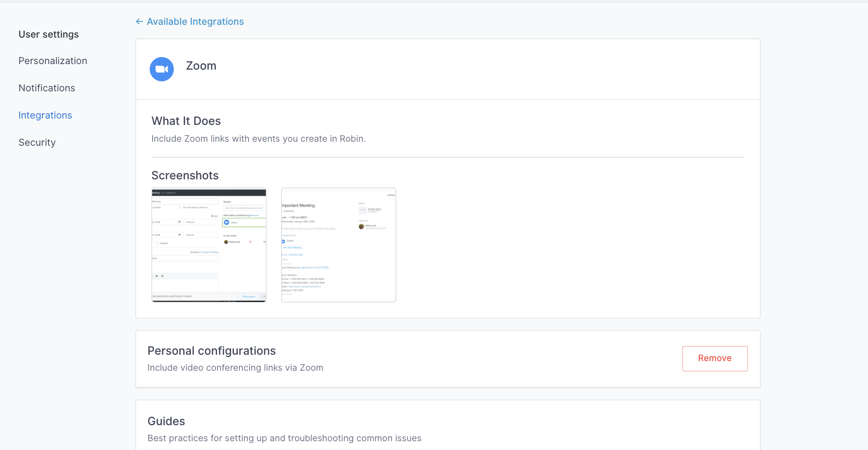Click the Guides heading
This screenshot has height=450, width=868.
pyautogui.click(x=166, y=421)
